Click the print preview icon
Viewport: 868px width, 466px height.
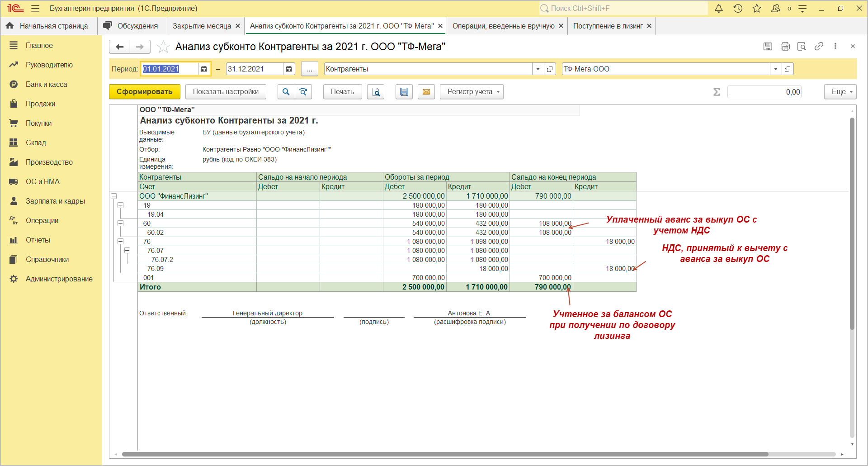point(376,92)
